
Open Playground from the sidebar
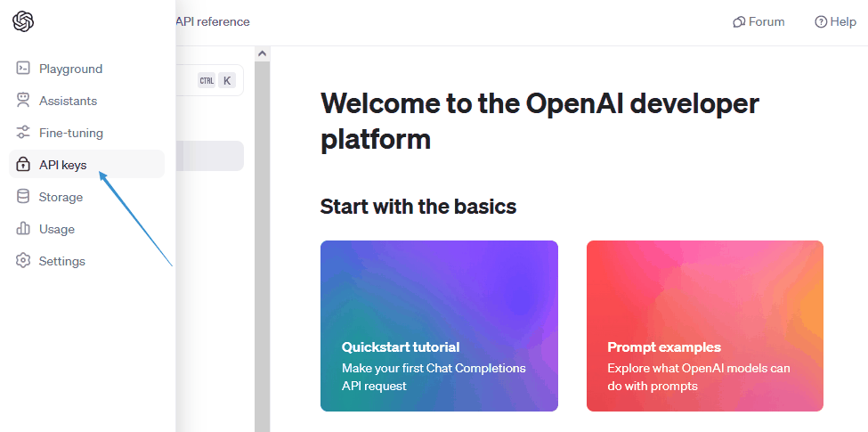[87, 69]
